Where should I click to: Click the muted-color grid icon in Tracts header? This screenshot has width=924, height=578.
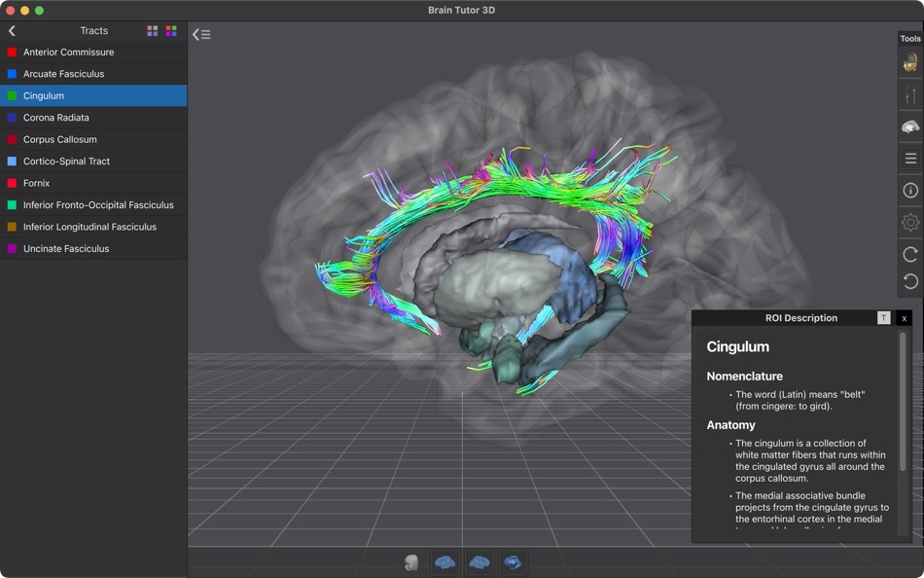pyautogui.click(x=153, y=31)
